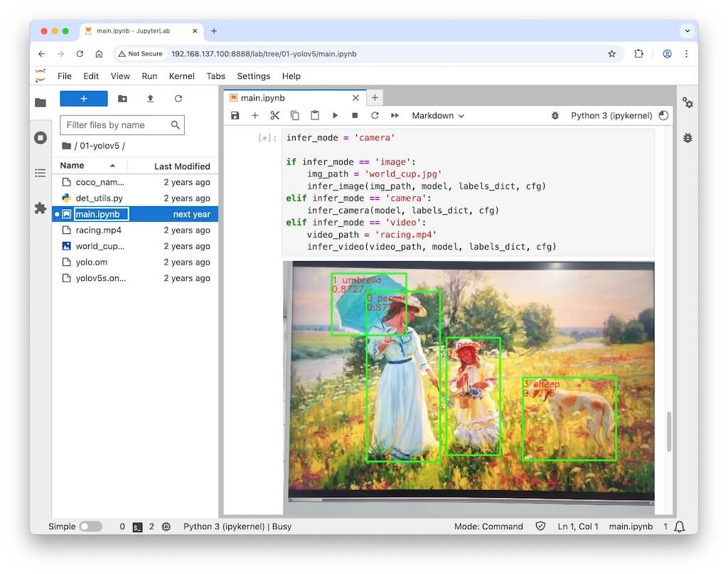Select Python 3 (ipykernel) kernel name button

[x=611, y=116]
